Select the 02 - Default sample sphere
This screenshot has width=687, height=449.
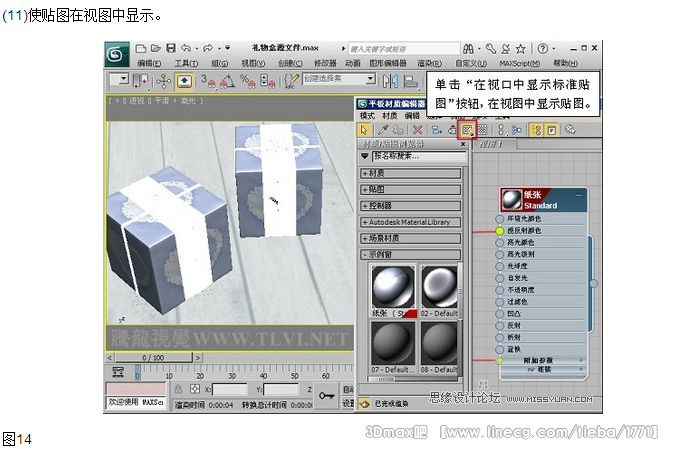[439, 286]
